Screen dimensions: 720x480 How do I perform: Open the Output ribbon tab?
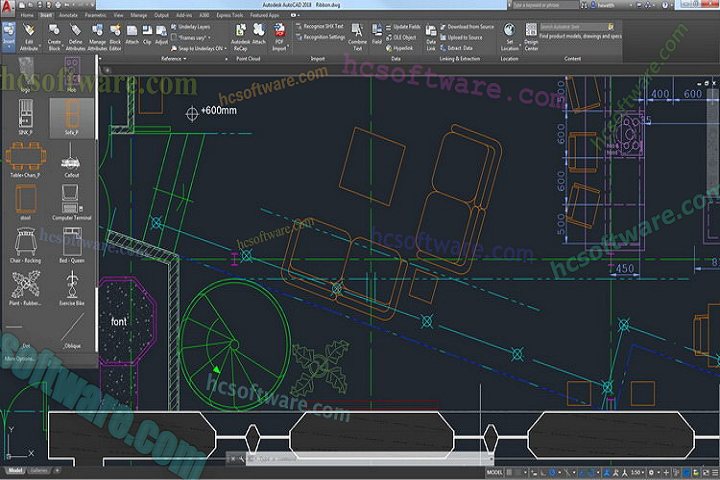pos(161,15)
